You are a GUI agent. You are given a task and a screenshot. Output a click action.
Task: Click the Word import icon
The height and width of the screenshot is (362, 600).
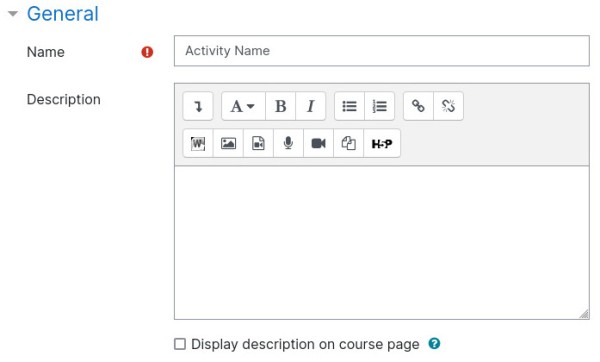198,143
